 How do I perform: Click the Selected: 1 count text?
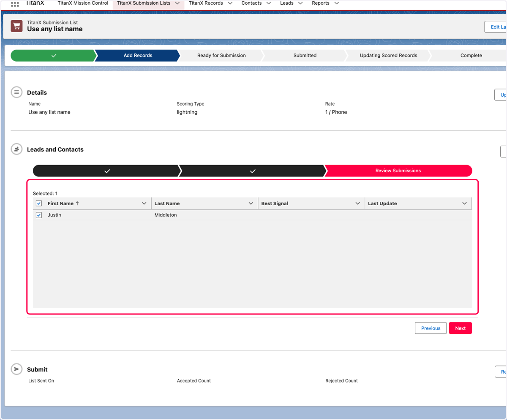coord(45,193)
